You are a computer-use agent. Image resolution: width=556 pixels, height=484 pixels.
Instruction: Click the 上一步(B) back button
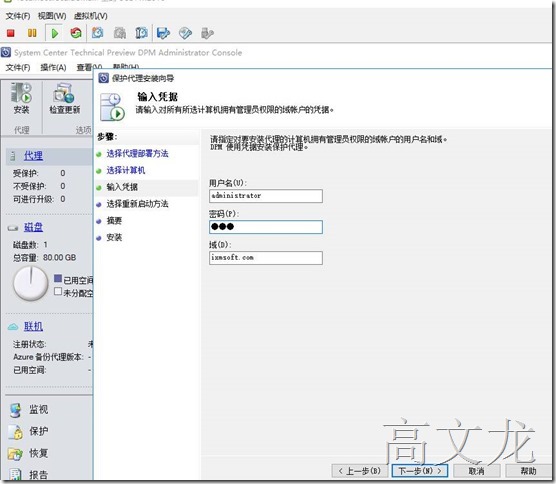360,471
